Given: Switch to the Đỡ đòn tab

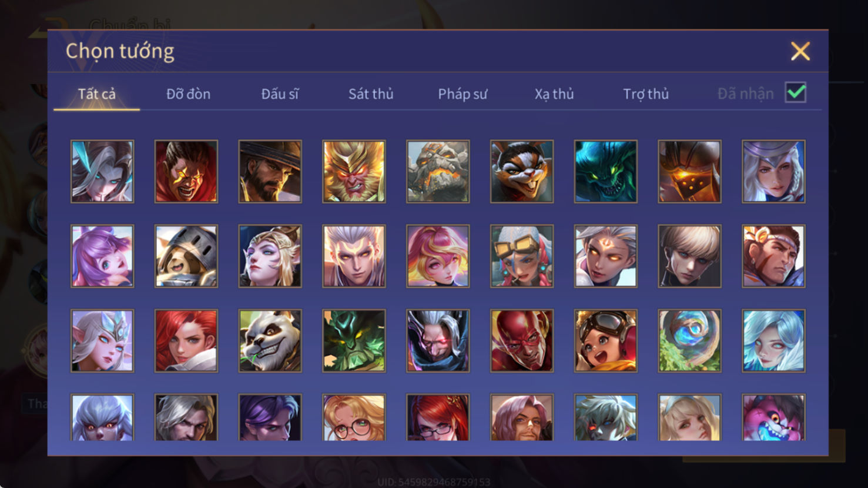Looking at the screenshot, I should [188, 94].
